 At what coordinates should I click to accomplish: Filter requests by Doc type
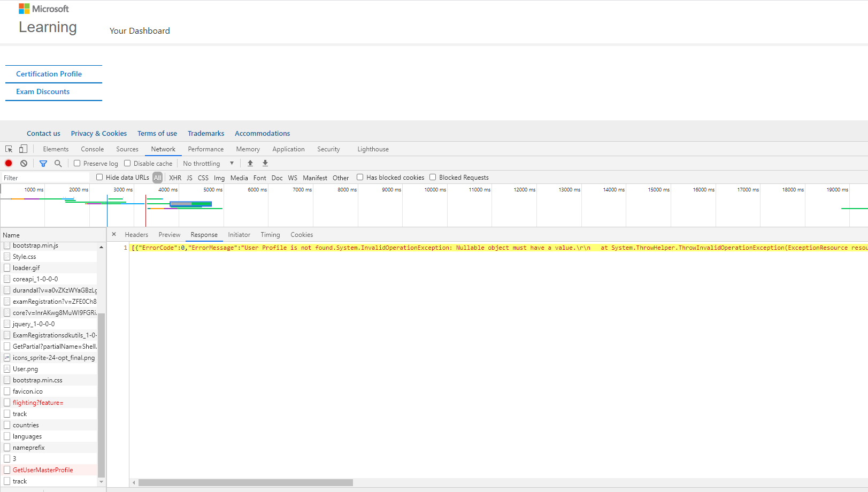(277, 178)
